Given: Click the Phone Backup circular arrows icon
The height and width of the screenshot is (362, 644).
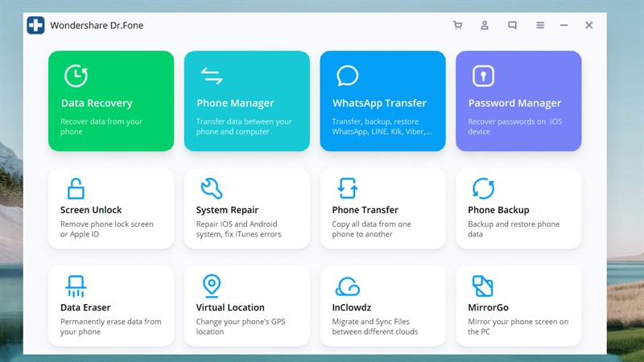Looking at the screenshot, I should (x=484, y=188).
